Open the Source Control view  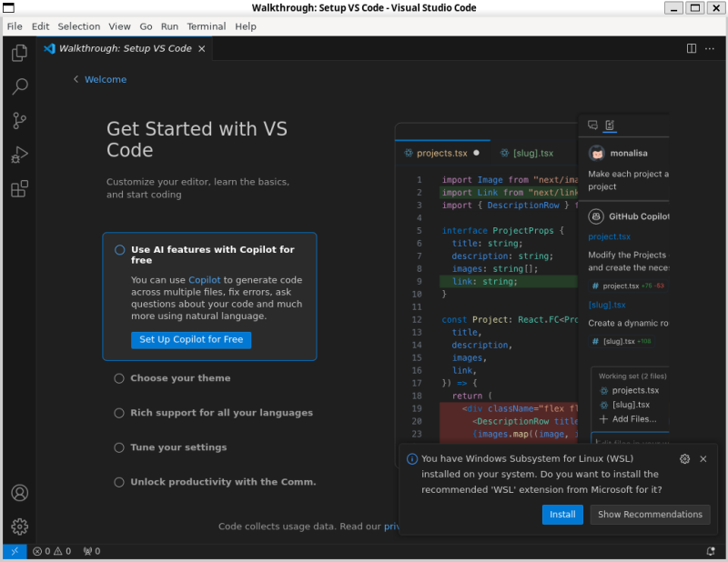[19, 121]
